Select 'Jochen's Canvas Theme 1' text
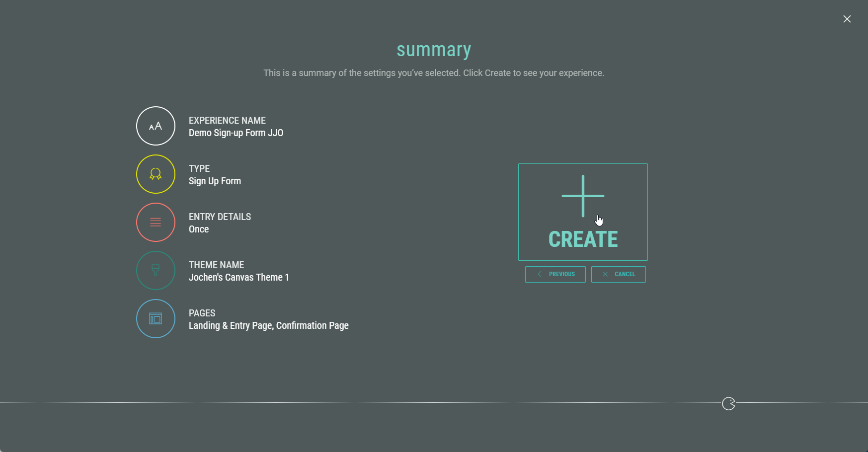The image size is (868, 452). 238,278
